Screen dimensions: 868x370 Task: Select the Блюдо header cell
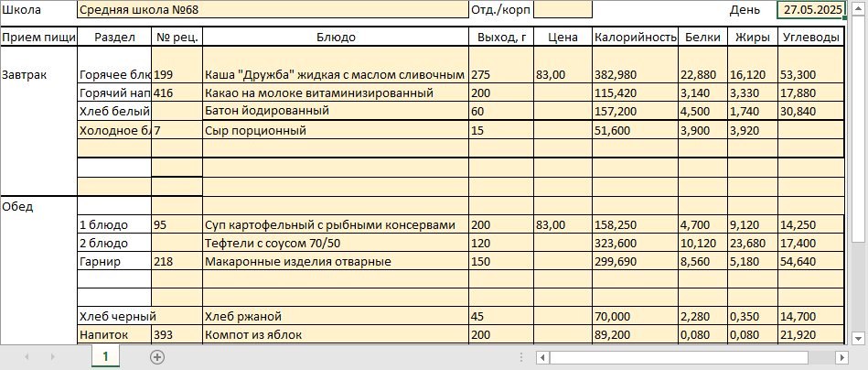336,38
